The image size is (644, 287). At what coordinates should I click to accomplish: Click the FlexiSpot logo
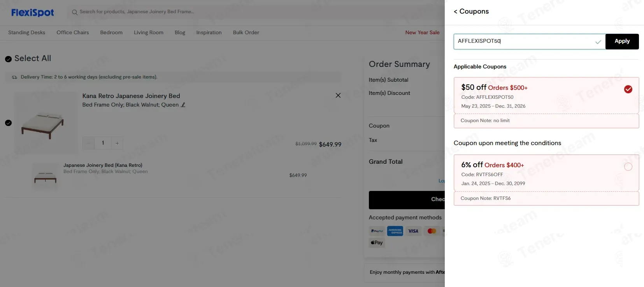click(33, 12)
